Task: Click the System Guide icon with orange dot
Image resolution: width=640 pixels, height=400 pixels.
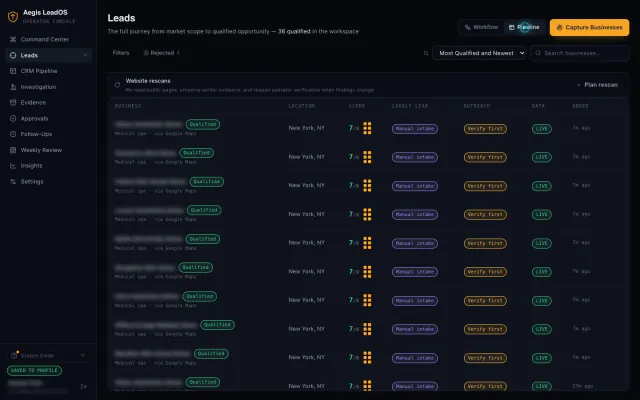Action: point(14,355)
